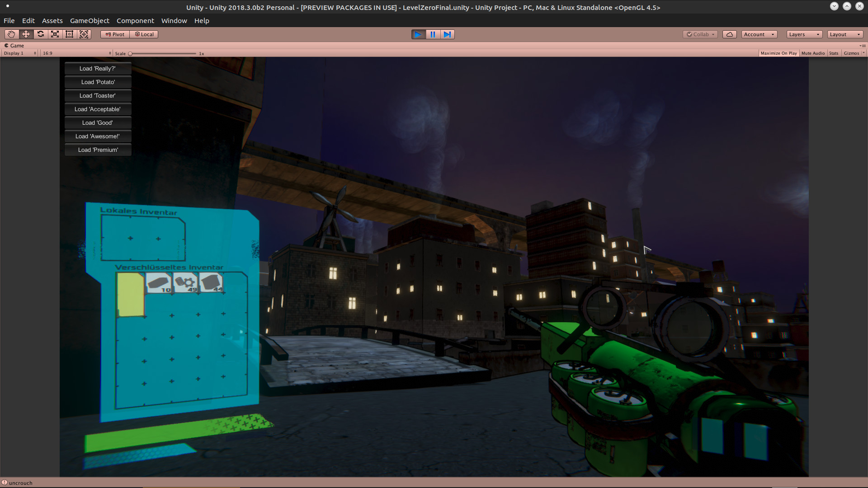Toggle Maximize On Play
This screenshot has height=488, width=868.
[778, 53]
